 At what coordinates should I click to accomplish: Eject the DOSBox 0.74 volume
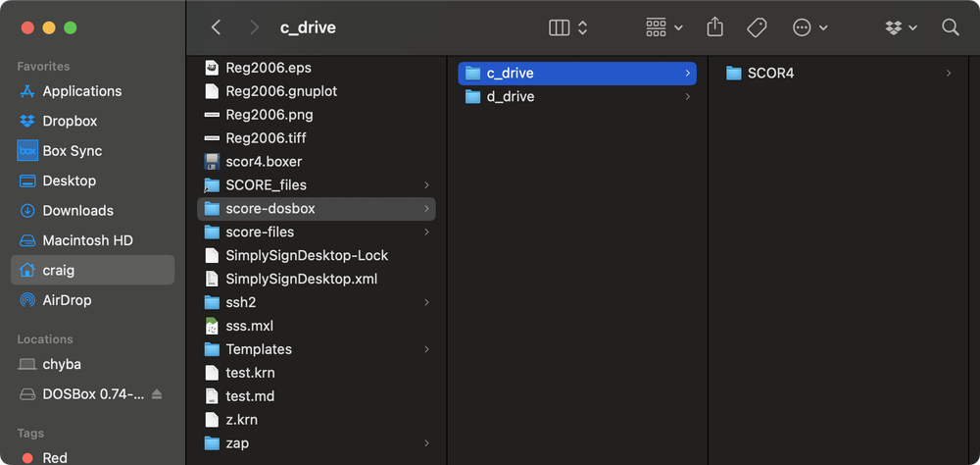click(157, 394)
